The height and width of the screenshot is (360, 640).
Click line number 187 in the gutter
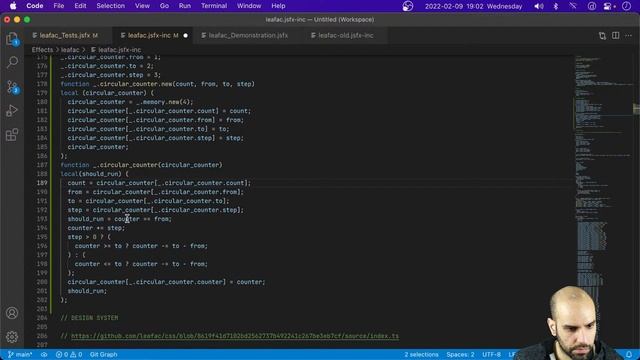42,165
